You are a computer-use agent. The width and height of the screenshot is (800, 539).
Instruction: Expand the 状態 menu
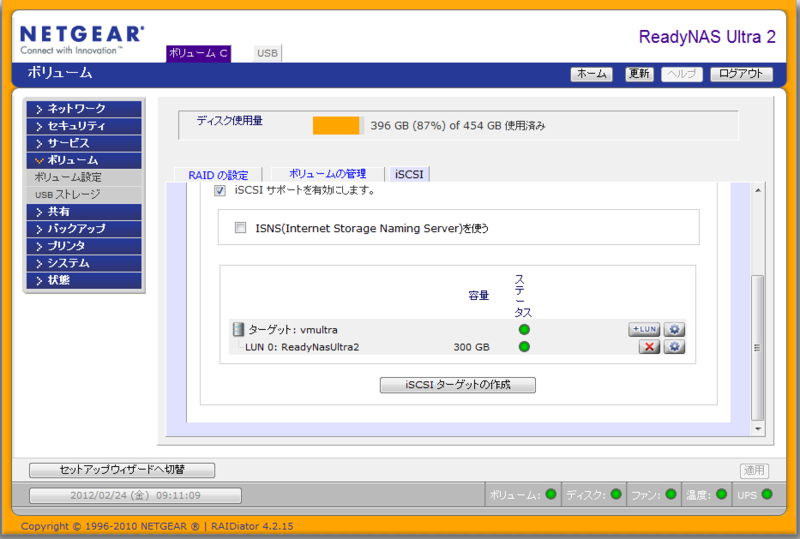pyautogui.click(x=84, y=280)
